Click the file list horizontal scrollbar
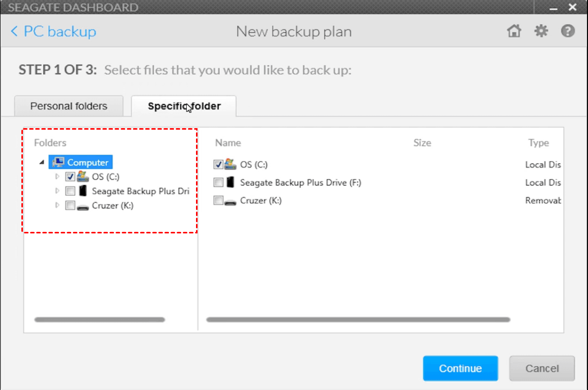The height and width of the screenshot is (390, 588). pyautogui.click(x=358, y=320)
